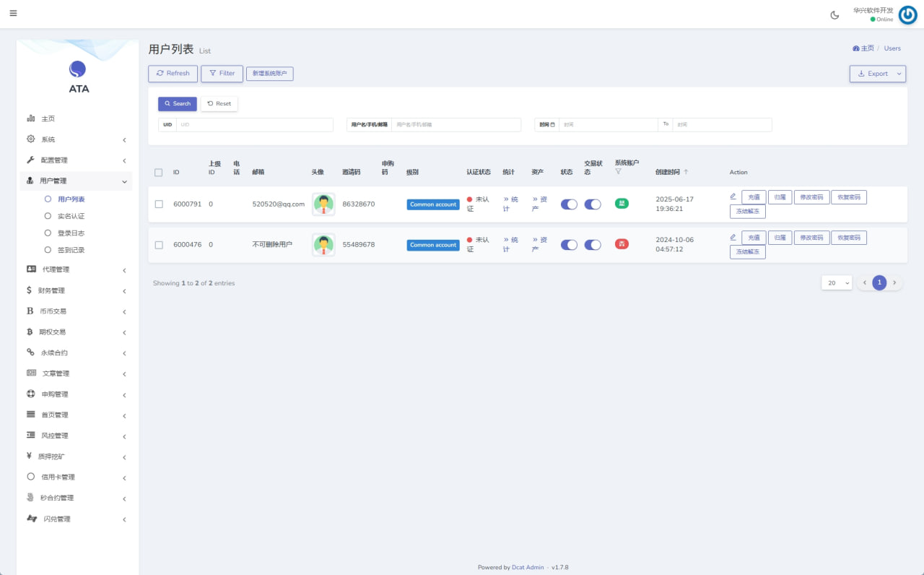Click the system account filter funnel icon
The image size is (924, 575).
[x=618, y=172]
